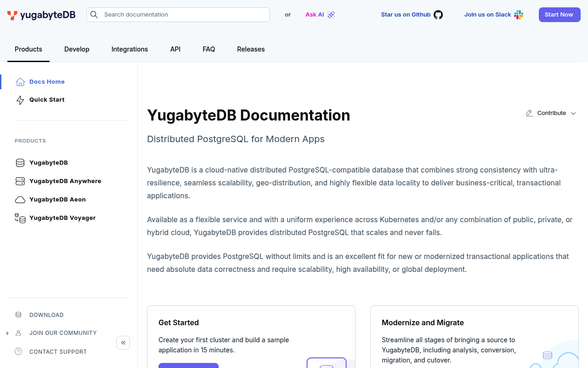588x368 pixels.
Task: Click the Download database icon
Action: pyautogui.click(x=18, y=315)
